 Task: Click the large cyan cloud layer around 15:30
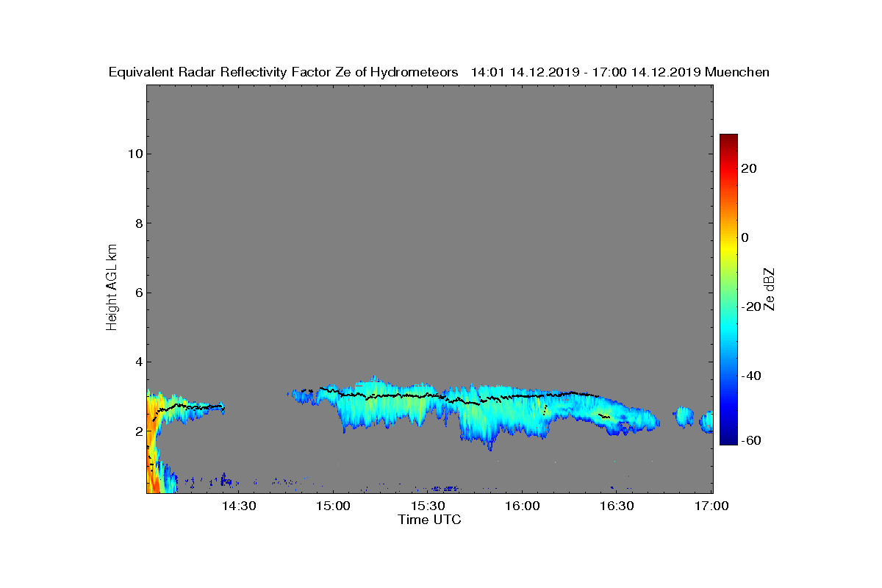pyautogui.click(x=441, y=408)
